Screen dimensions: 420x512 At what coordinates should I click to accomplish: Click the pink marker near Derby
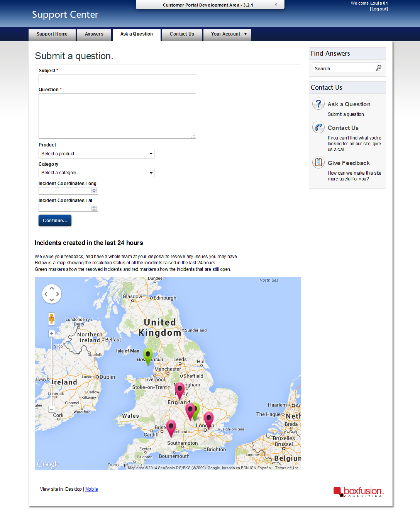point(180,391)
